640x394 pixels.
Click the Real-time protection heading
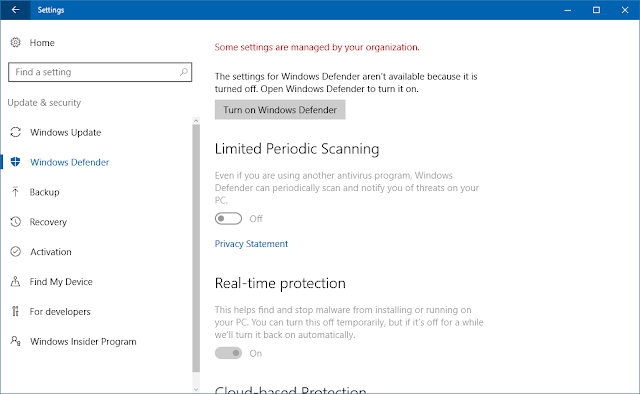tap(280, 283)
